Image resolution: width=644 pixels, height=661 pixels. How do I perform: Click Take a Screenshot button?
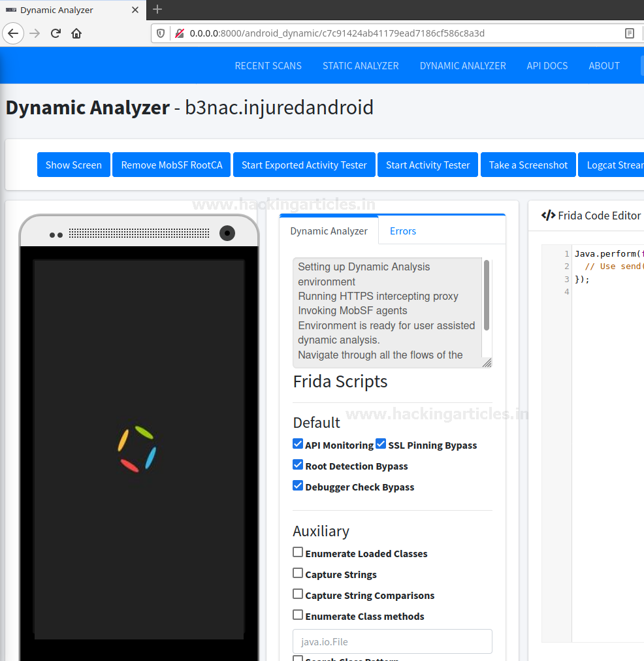pyautogui.click(x=528, y=165)
